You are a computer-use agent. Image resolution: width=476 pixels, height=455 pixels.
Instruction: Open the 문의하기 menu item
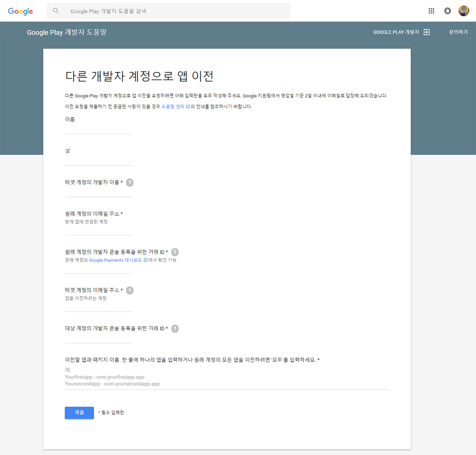click(458, 32)
